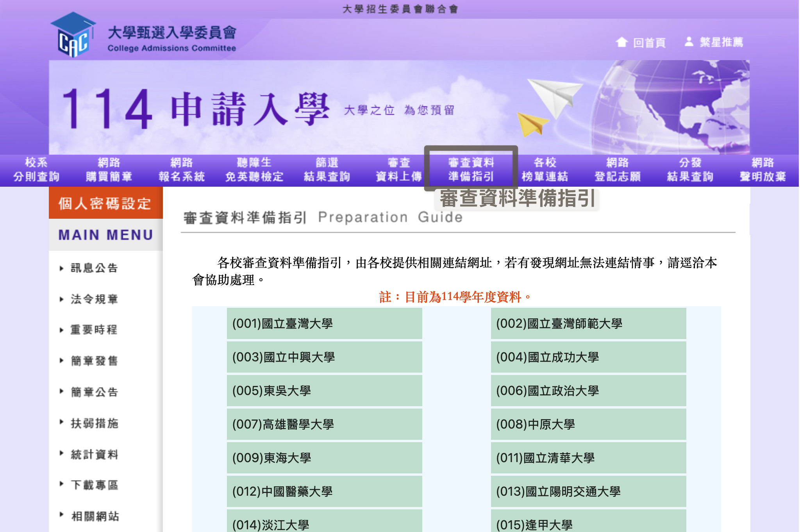Expand the 統計資料 sidebar item
Screen dimensions: 800x532
pos(94,455)
